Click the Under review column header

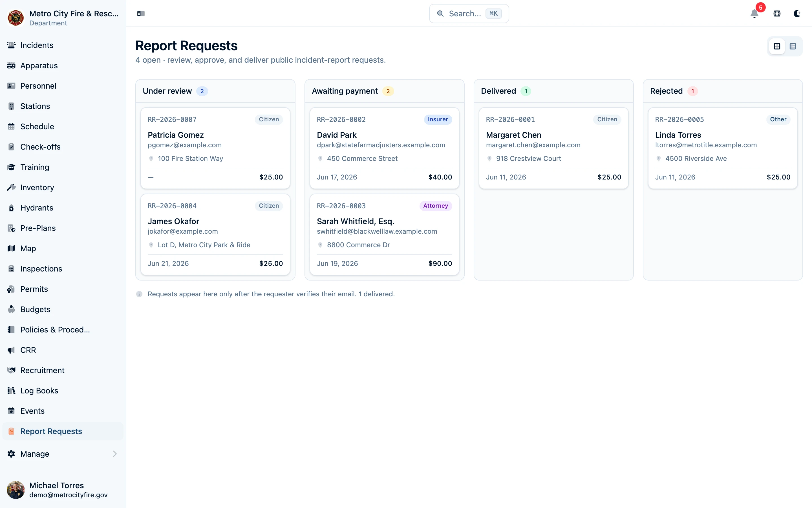pyautogui.click(x=215, y=91)
